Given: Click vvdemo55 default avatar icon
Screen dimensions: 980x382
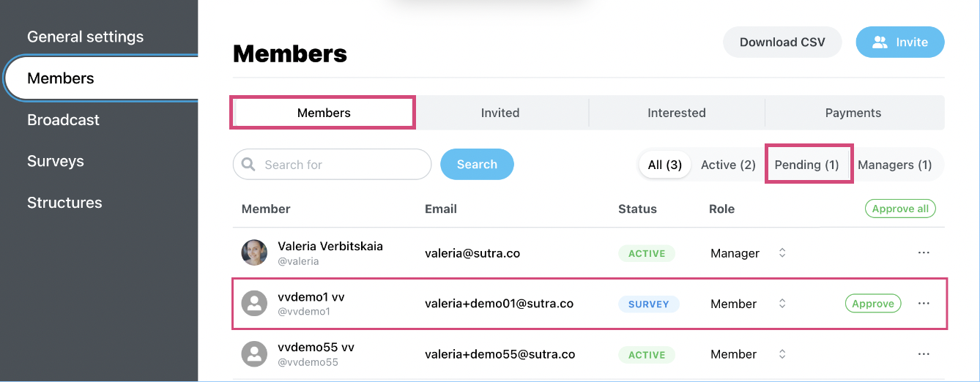Looking at the screenshot, I should click(x=254, y=353).
